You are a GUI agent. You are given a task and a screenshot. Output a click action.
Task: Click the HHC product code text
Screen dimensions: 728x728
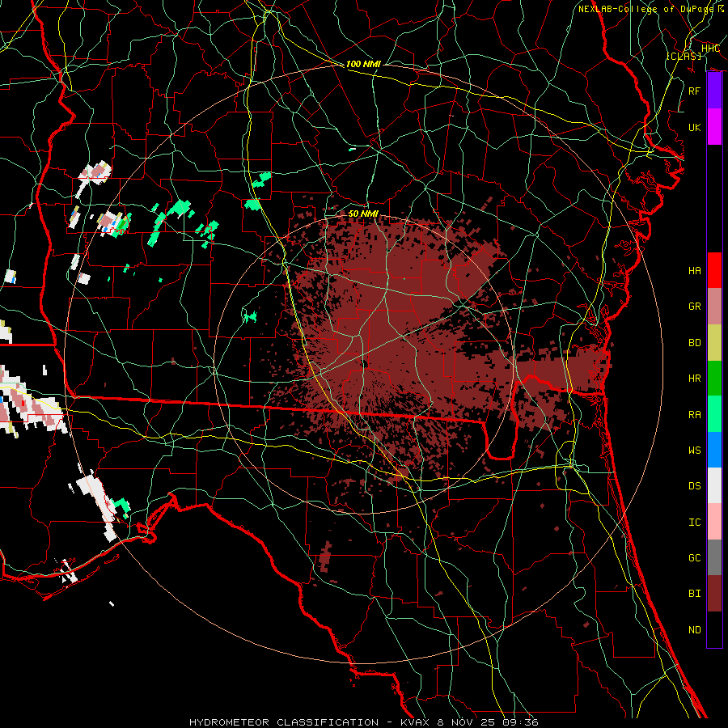[710, 49]
